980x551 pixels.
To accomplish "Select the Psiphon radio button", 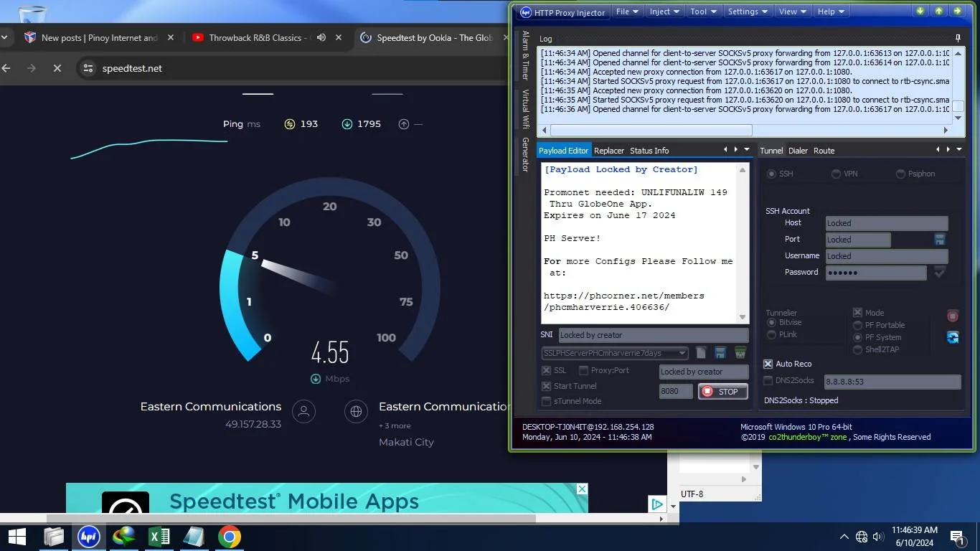I will pyautogui.click(x=900, y=174).
